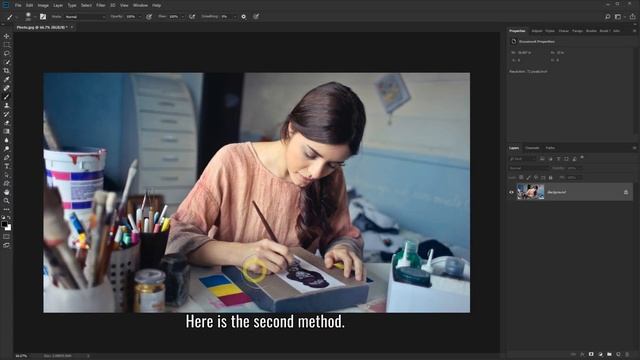Open the layer blend mode dropdown
The image size is (640, 360).
[x=529, y=168]
